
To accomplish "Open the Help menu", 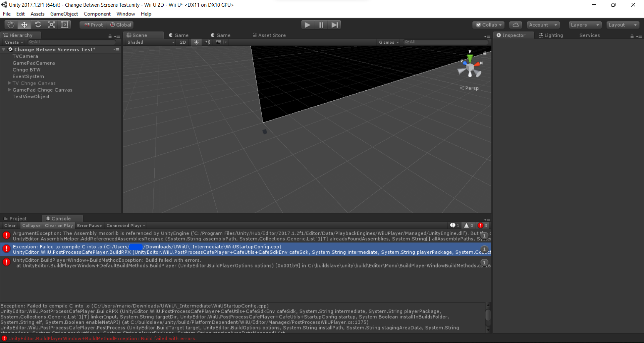I will [x=146, y=14].
